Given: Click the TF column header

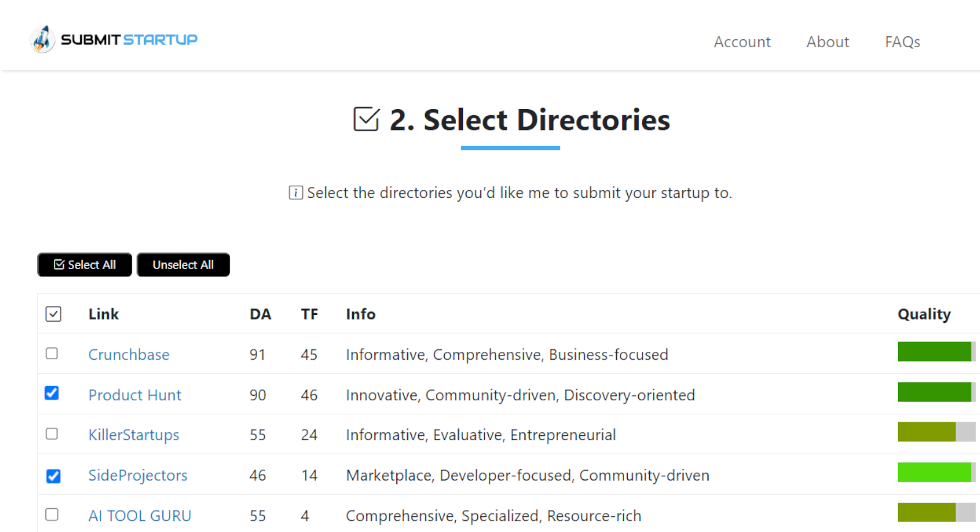Looking at the screenshot, I should (x=309, y=314).
